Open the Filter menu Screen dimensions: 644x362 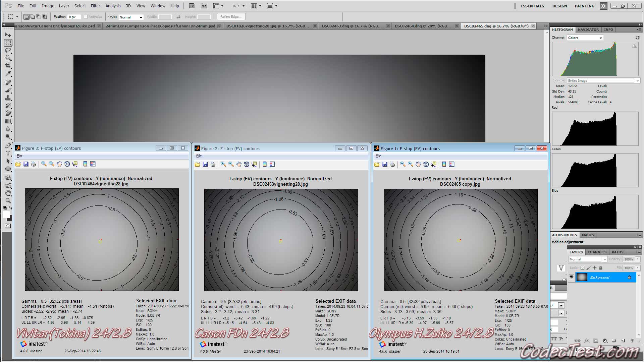[95, 6]
